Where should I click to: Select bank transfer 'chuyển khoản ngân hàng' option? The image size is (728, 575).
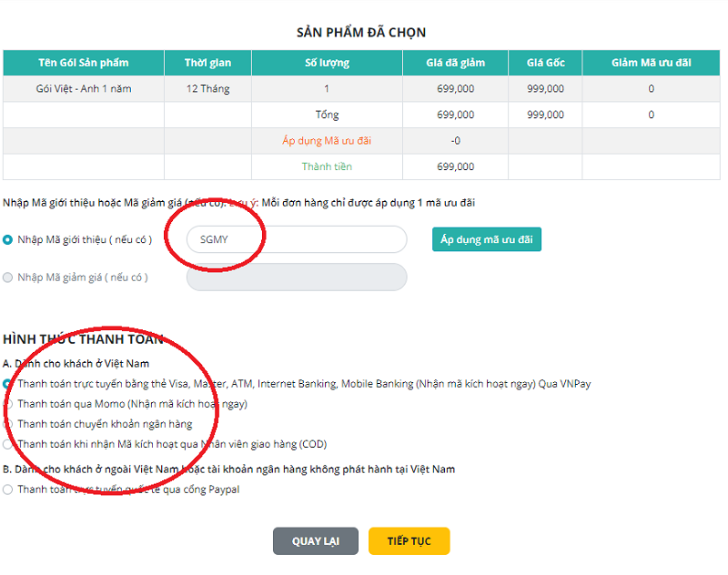pyautogui.click(x=8, y=424)
